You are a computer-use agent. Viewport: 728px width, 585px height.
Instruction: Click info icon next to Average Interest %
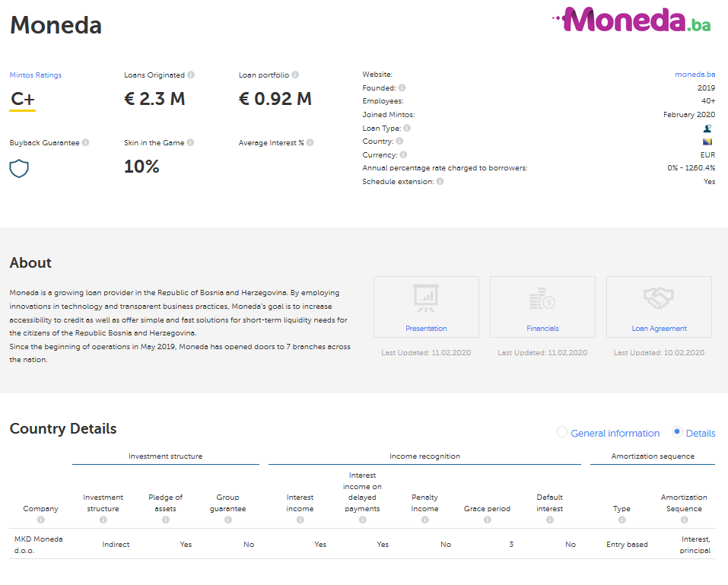[x=310, y=142]
